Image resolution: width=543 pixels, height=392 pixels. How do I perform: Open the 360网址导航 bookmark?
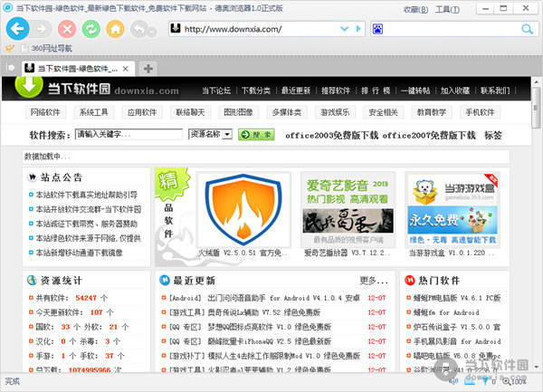coord(46,48)
